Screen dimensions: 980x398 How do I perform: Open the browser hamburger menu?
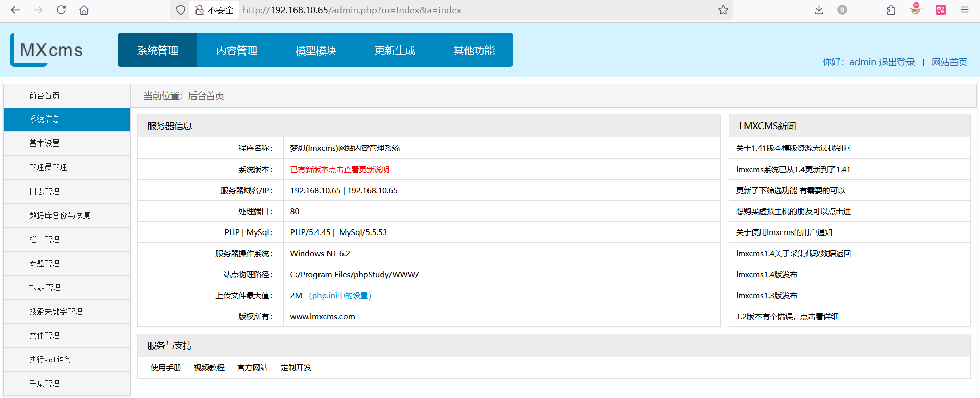point(964,10)
